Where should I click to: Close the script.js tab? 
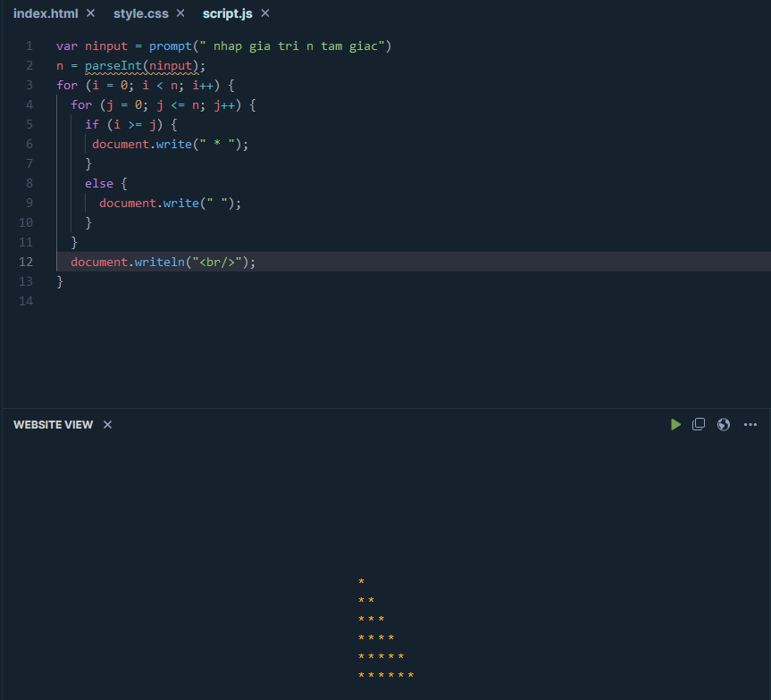point(265,13)
